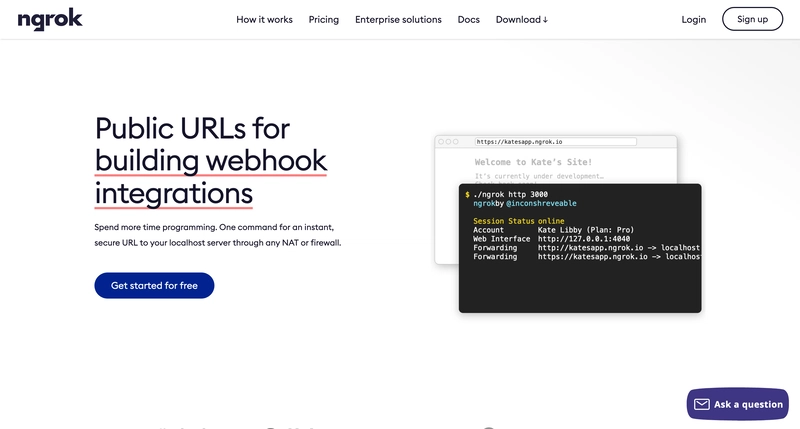Open the Ask a question chat
The image size is (800, 429).
pyautogui.click(x=738, y=404)
